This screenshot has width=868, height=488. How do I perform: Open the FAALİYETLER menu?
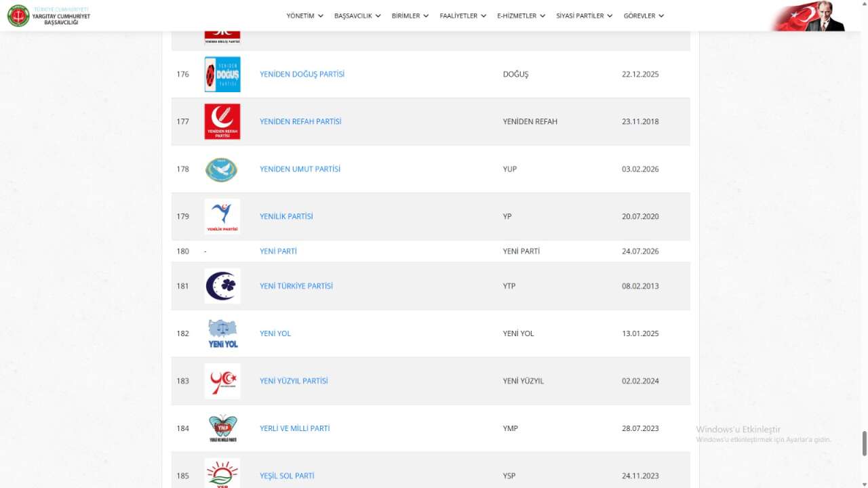pyautogui.click(x=462, y=16)
